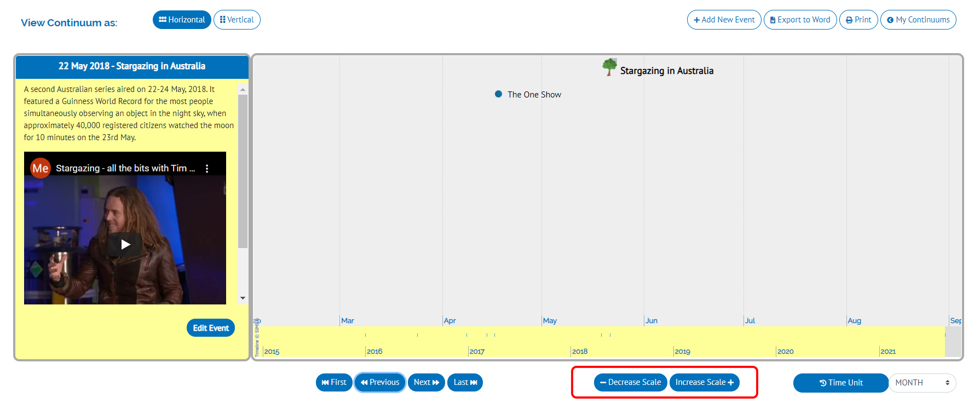
Task: Advance to the Next event
Action: [x=426, y=382]
